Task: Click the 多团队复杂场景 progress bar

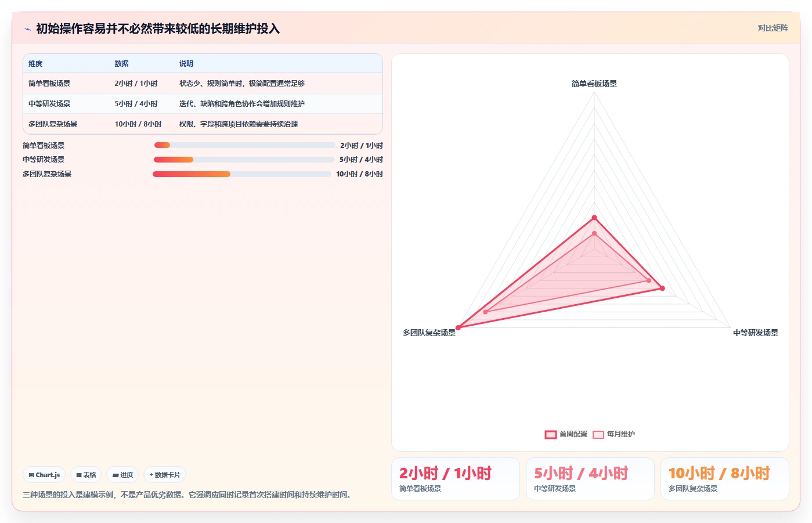Action: [242, 174]
